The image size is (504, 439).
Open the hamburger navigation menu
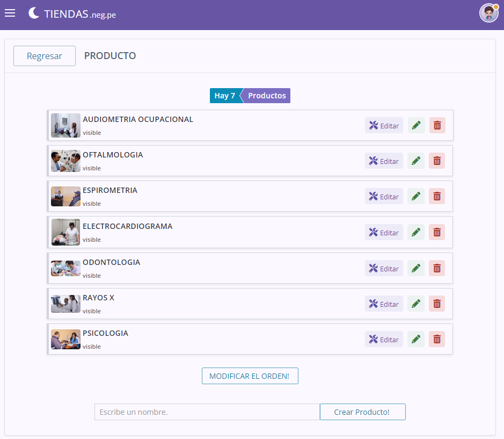tap(10, 13)
